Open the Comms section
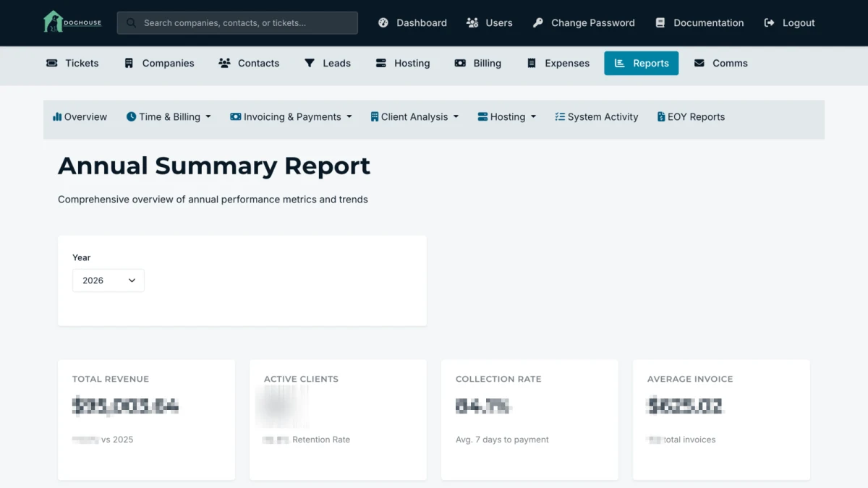 [720, 63]
